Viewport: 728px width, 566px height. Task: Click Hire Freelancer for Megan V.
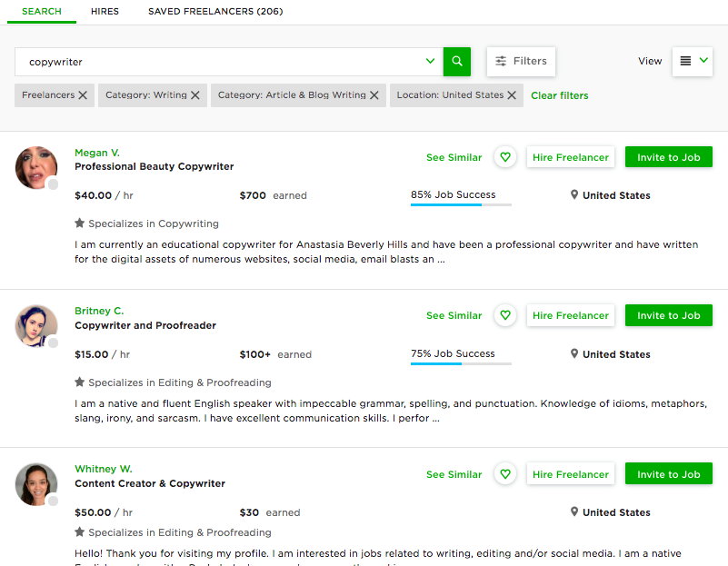[x=570, y=157]
